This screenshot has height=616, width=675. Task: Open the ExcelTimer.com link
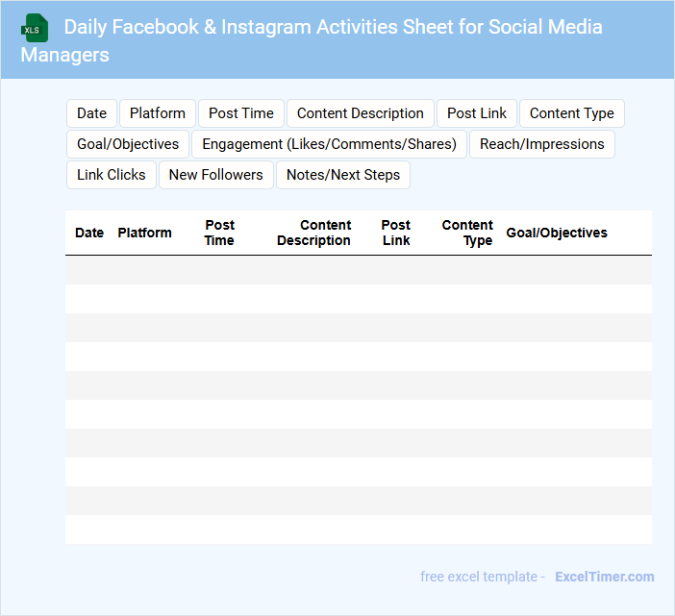[x=604, y=577]
